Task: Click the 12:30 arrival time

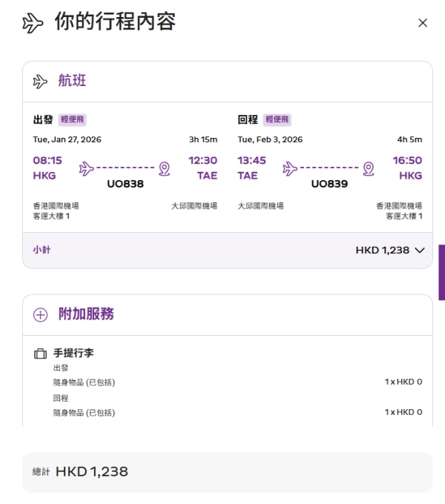Action: [x=203, y=160]
